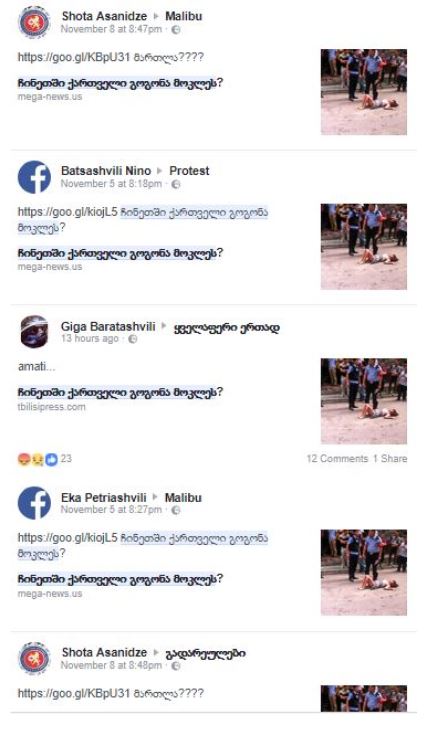Open the https://goo.gl/KBpU31 link in first post
This screenshot has width=444, height=729.
tap(74, 57)
